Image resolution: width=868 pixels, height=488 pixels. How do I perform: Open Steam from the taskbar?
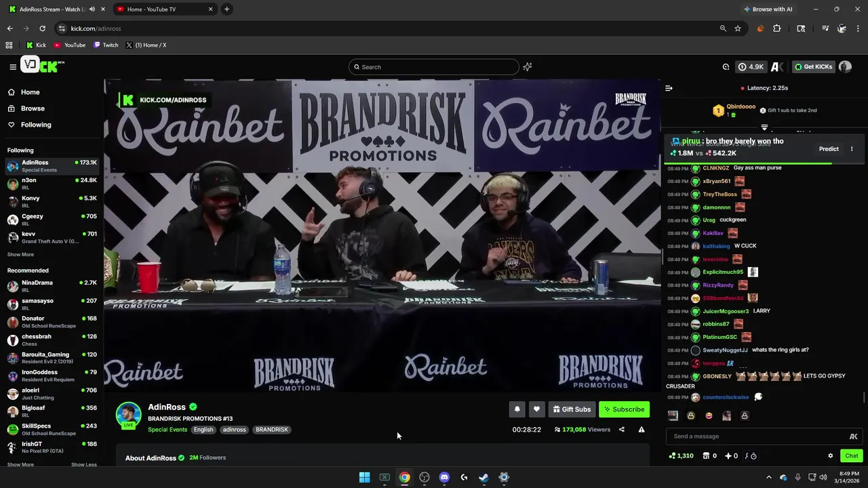tap(484, 477)
